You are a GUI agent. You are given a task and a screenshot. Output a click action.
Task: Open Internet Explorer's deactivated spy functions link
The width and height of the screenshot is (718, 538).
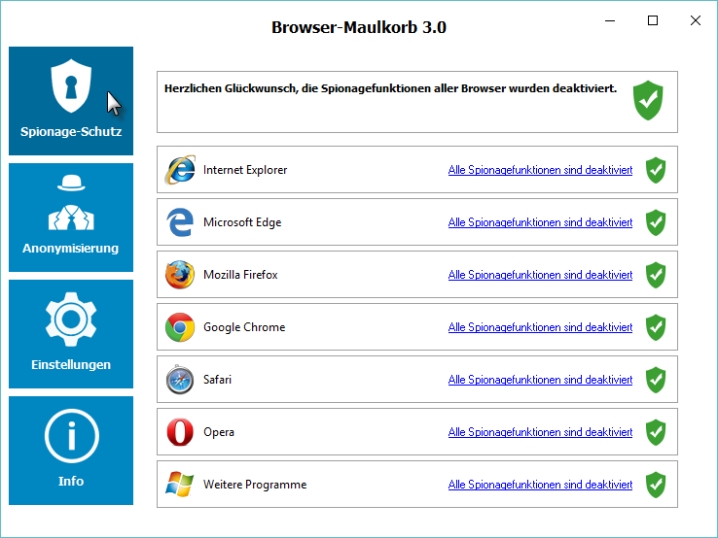pyautogui.click(x=540, y=170)
